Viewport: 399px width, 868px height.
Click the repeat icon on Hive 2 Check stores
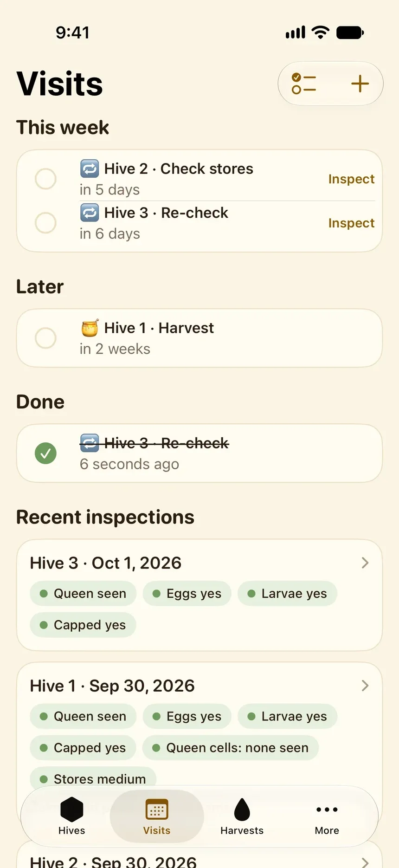point(89,168)
